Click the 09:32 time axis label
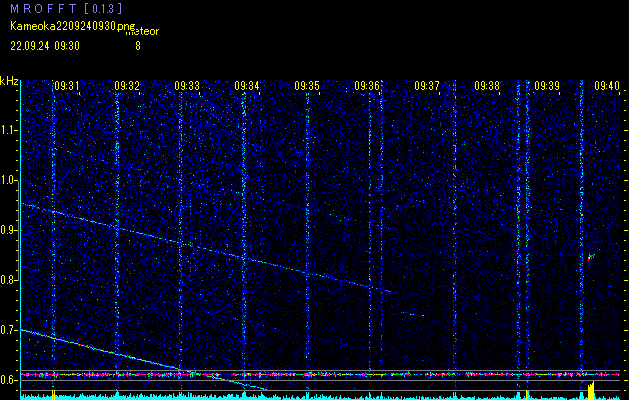Image resolution: width=629 pixels, height=400 pixels. click(x=127, y=85)
